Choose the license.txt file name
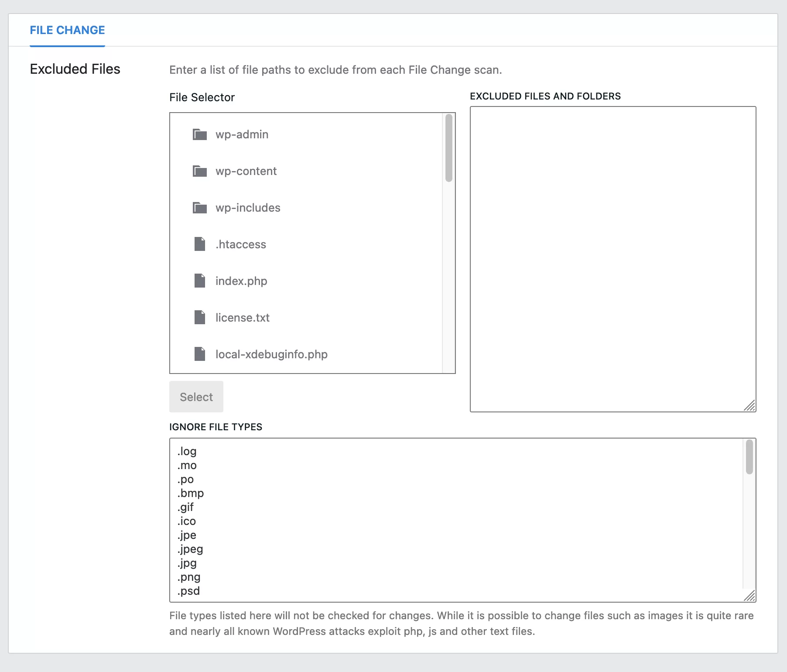Viewport: 787px width, 672px height. pos(243,318)
